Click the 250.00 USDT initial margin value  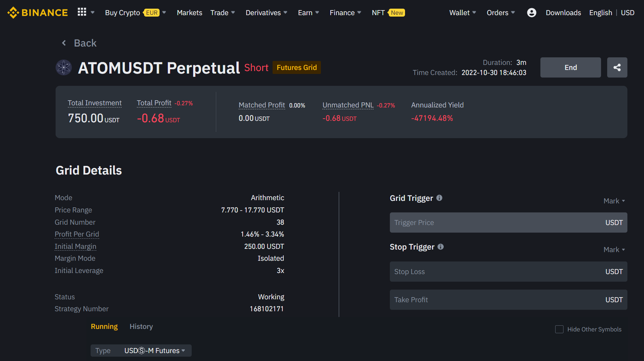coord(264,246)
